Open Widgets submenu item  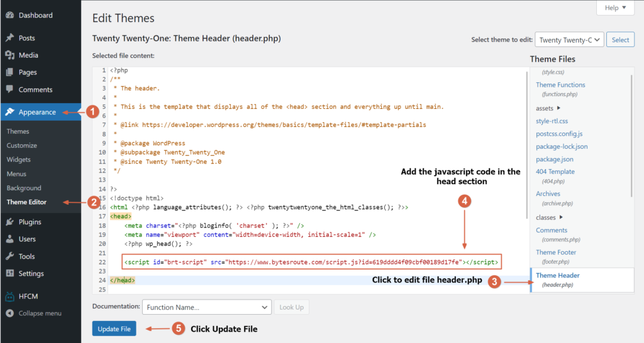(x=18, y=159)
